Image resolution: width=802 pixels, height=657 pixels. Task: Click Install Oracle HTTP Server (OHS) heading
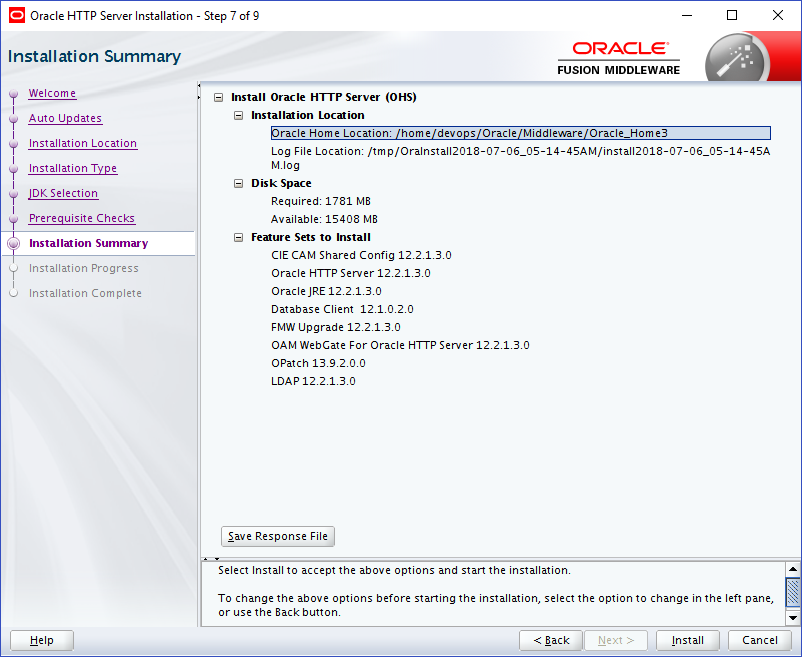(324, 97)
